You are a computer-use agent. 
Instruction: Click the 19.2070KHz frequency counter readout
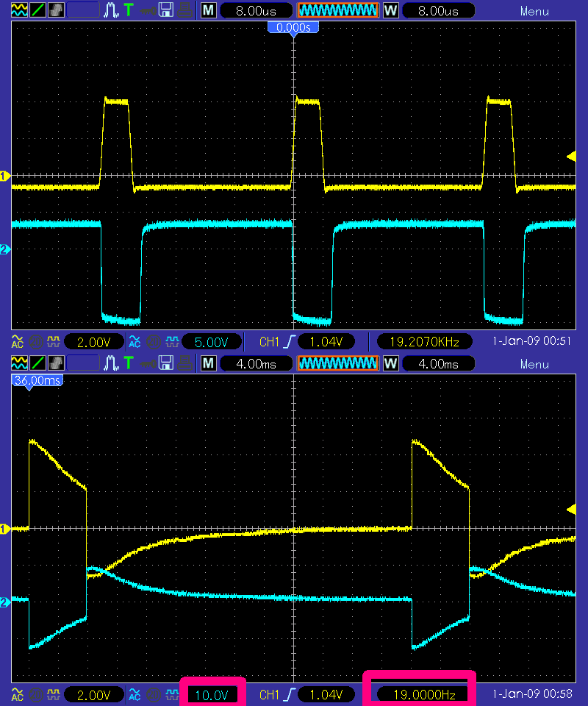click(424, 342)
